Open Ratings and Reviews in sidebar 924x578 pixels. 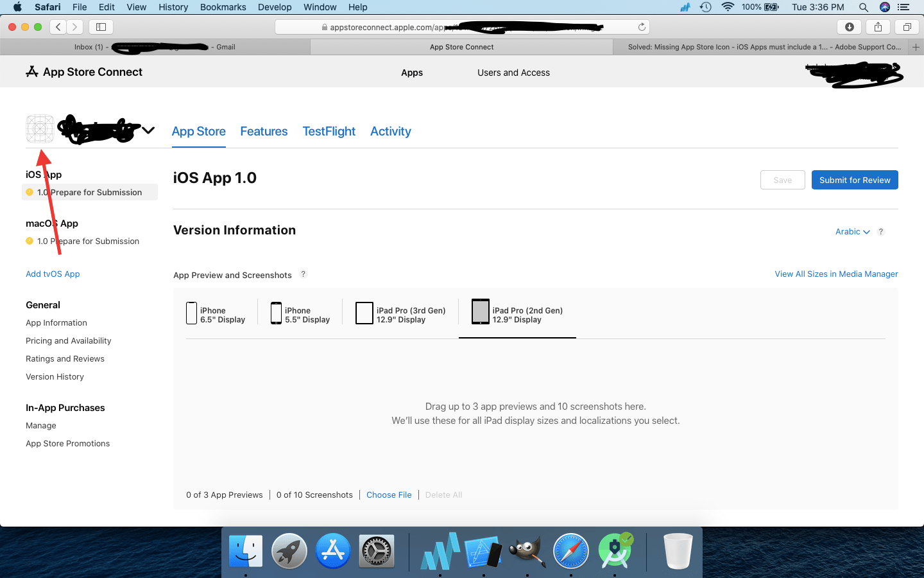(65, 359)
